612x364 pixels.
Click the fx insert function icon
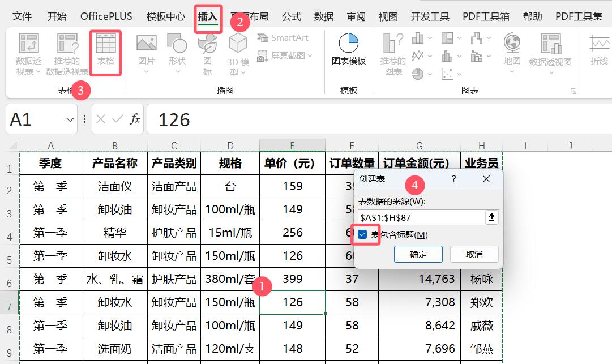coord(135,119)
